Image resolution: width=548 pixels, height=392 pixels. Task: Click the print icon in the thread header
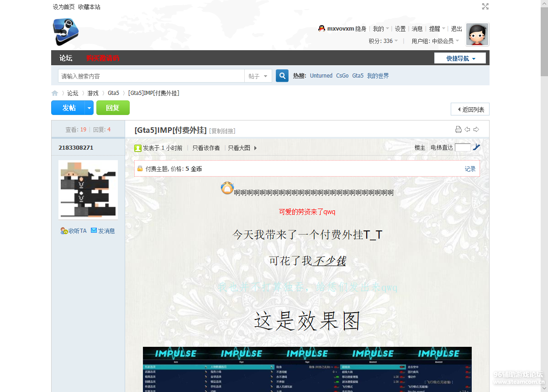tap(458, 130)
